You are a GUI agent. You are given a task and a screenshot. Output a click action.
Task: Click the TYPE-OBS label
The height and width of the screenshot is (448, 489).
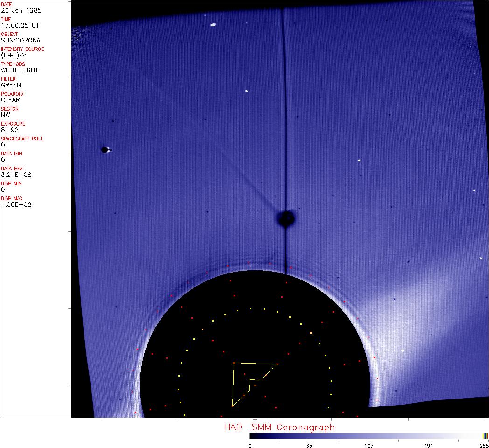point(13,64)
